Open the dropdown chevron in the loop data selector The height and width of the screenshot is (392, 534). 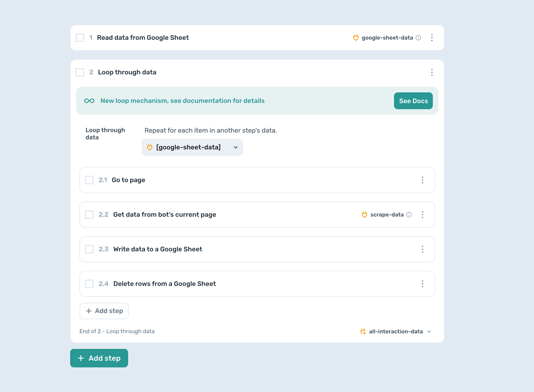pyautogui.click(x=235, y=147)
